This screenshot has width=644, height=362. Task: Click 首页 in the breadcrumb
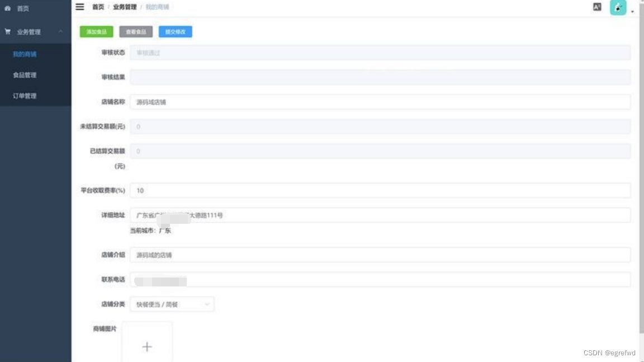(x=98, y=7)
